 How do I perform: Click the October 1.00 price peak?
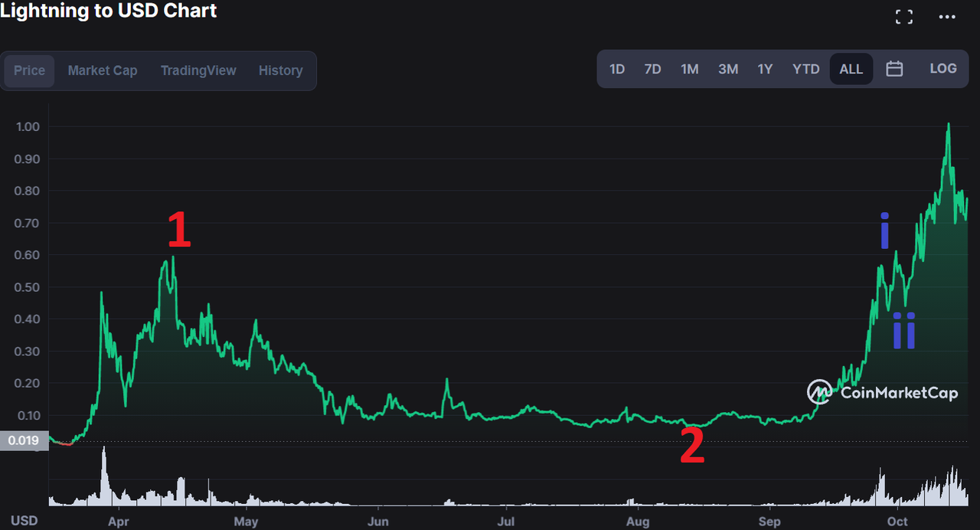(949, 124)
